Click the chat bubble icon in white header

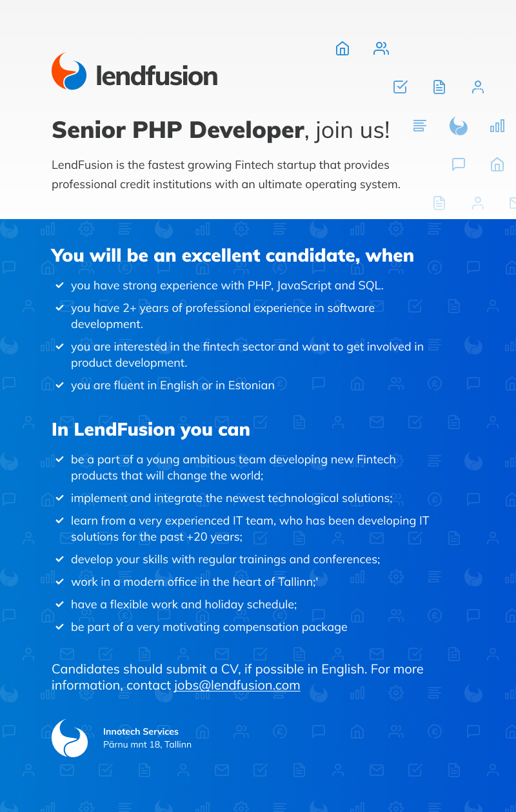(x=459, y=164)
